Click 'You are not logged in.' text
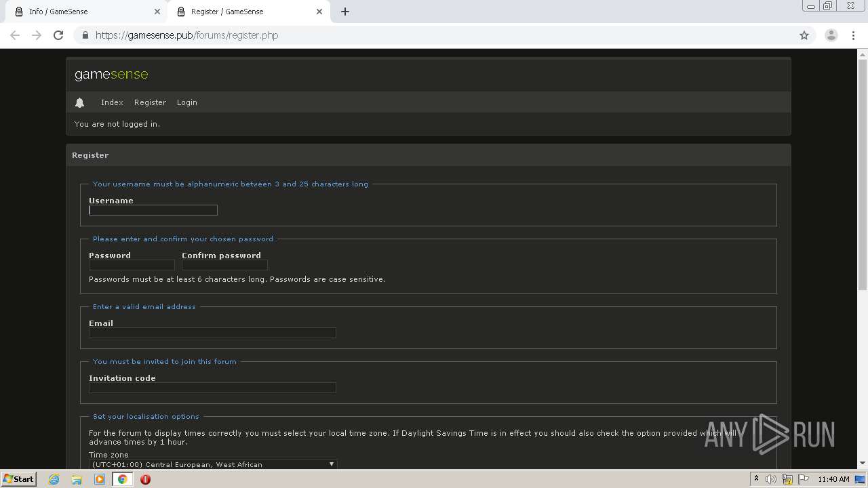 coord(117,124)
